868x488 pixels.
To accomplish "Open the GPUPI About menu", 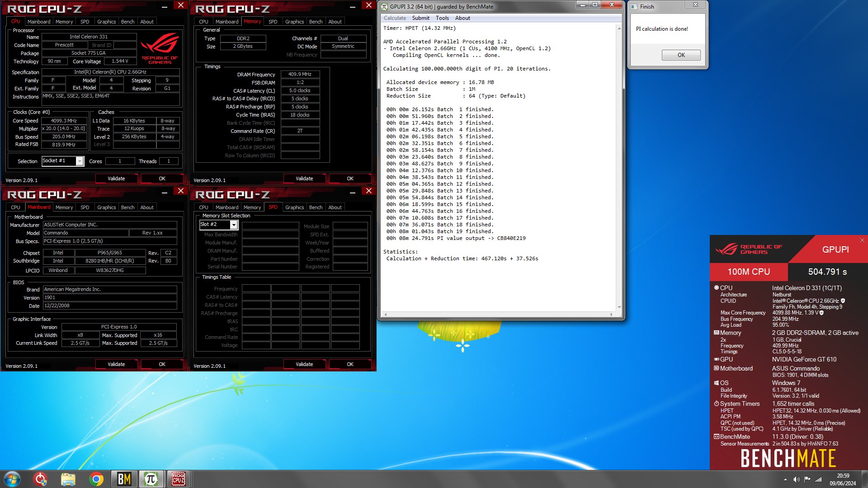I will tap(462, 18).
